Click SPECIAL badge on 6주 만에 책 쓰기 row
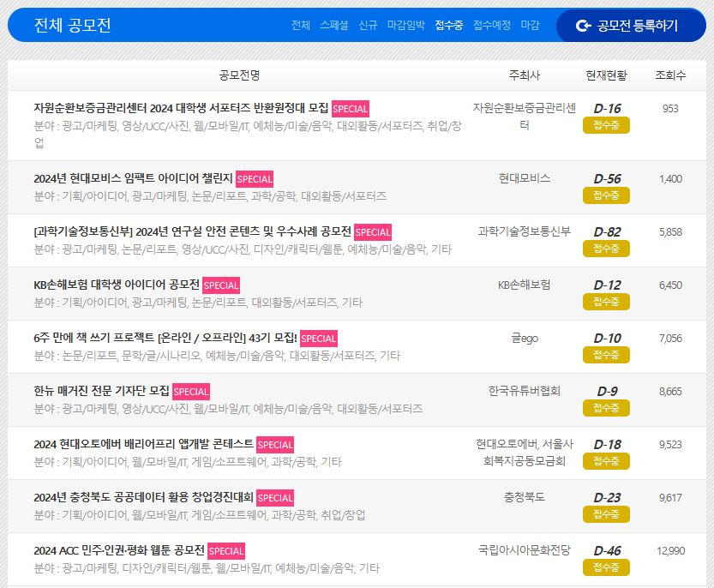714x588 pixels. [x=318, y=339]
